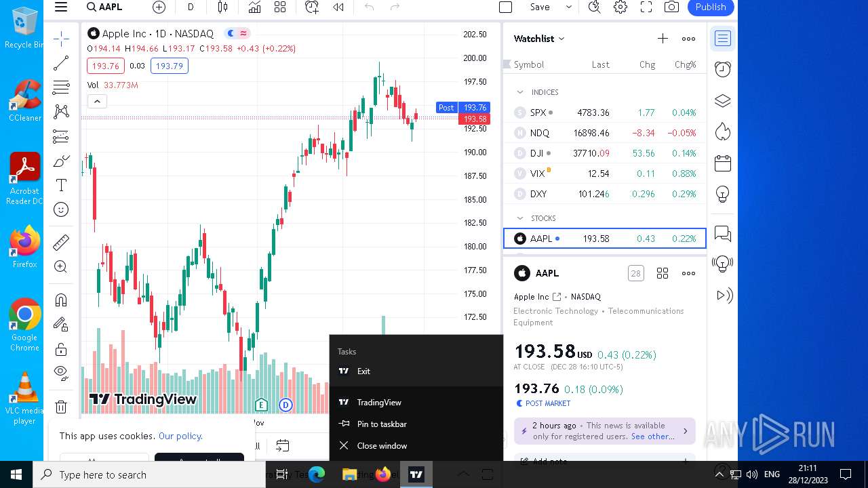This screenshot has width=868, height=488.
Task: Remove drawings with the trash icon
Action: point(61,407)
